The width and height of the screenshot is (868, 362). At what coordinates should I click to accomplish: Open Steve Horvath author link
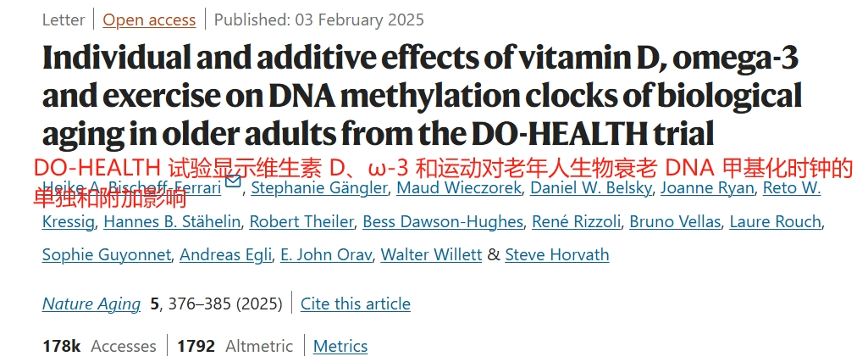coord(557,255)
